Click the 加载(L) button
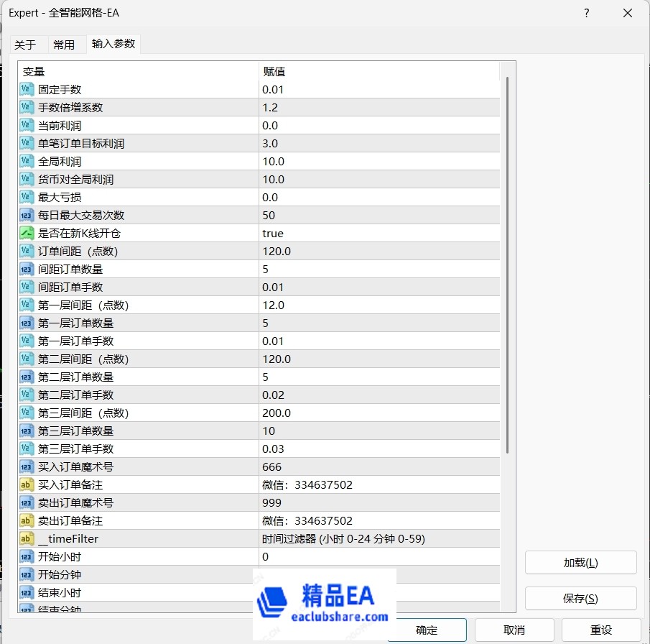 580,563
